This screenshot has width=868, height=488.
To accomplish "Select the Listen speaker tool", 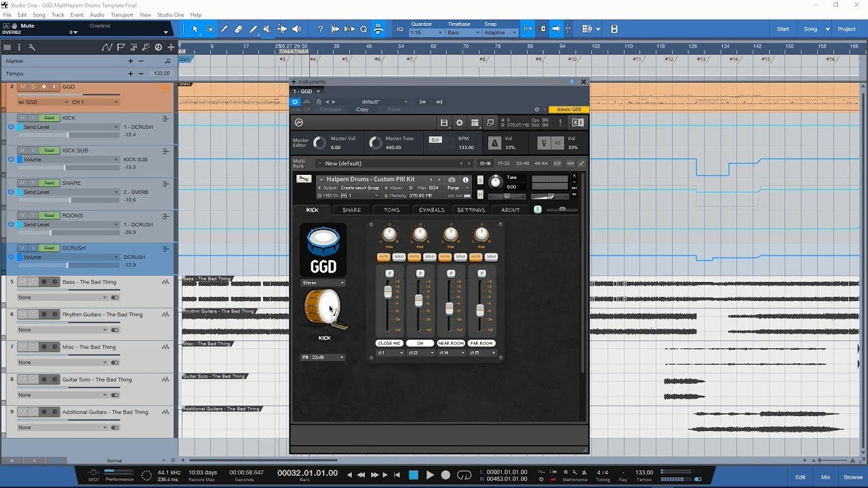I will coord(296,29).
